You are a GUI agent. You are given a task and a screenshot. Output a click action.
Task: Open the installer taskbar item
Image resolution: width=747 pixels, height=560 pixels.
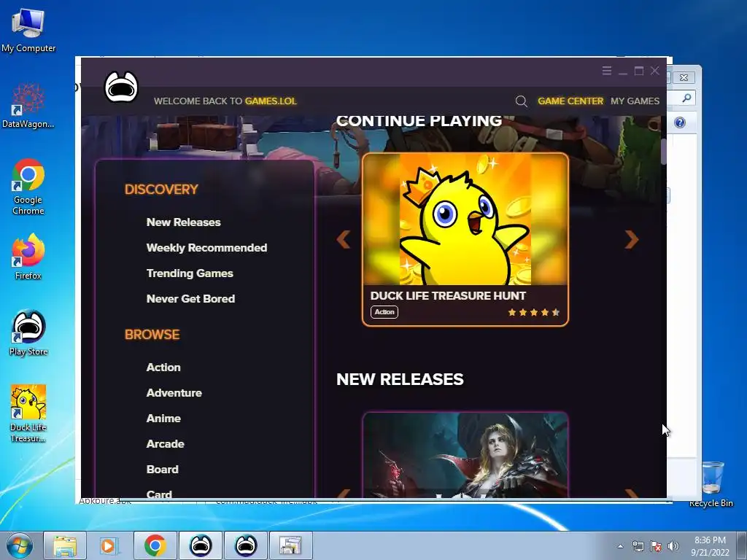coord(290,545)
